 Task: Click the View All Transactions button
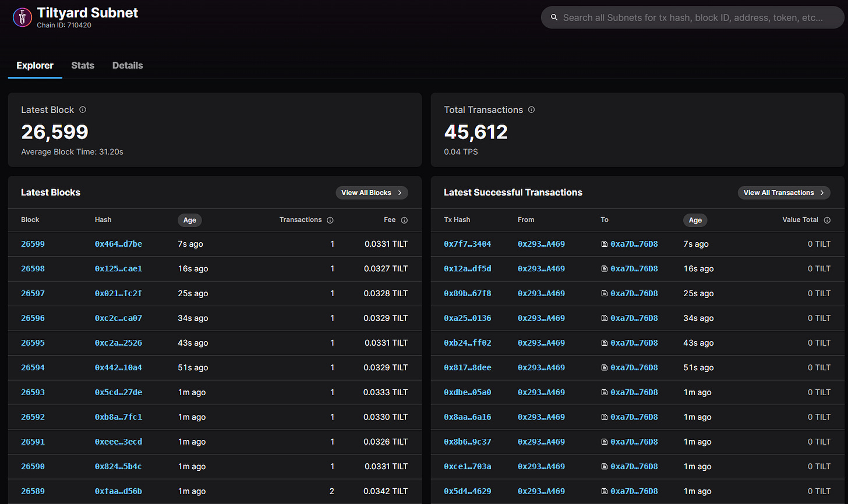tap(784, 193)
